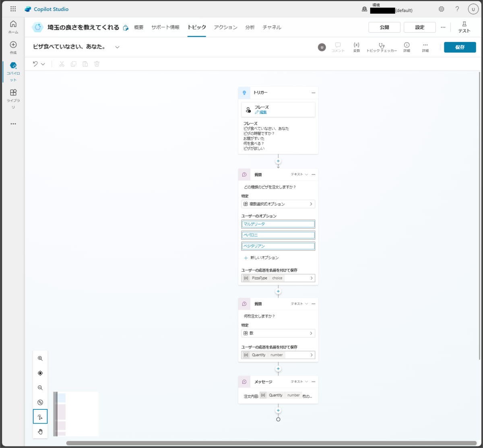The width and height of the screenshot is (483, 448).
Task: Click the copy icon in toolbar
Action: click(73, 64)
